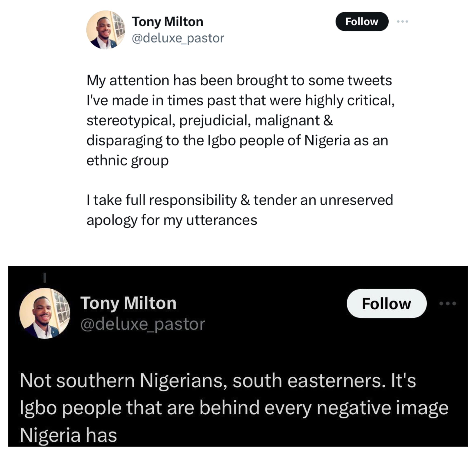Click the 'disparaging to the Igbo people' line
The width and height of the screenshot is (476, 476).
pyautogui.click(x=237, y=140)
